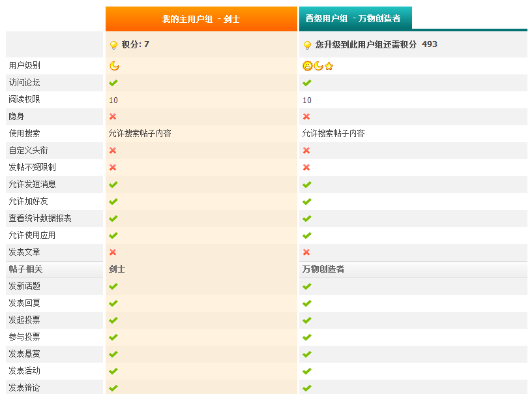The height and width of the screenshot is (394, 532).
Task: Click the 493 points-needed value
Action: click(x=430, y=44)
